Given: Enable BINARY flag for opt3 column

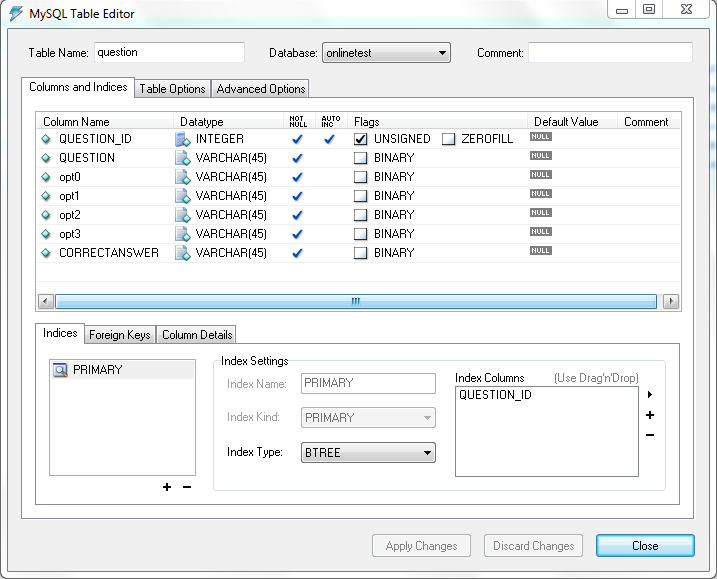Looking at the screenshot, I should coord(360,234).
